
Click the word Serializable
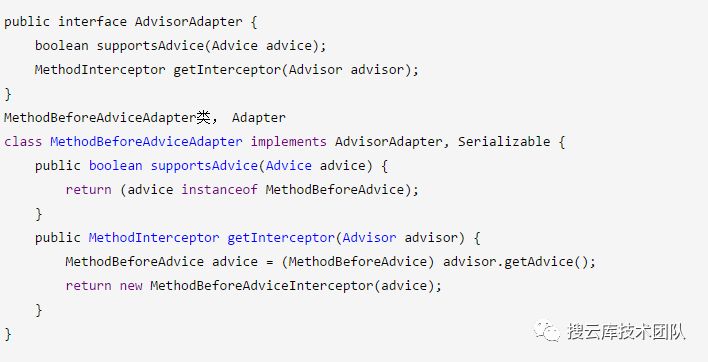504,142
